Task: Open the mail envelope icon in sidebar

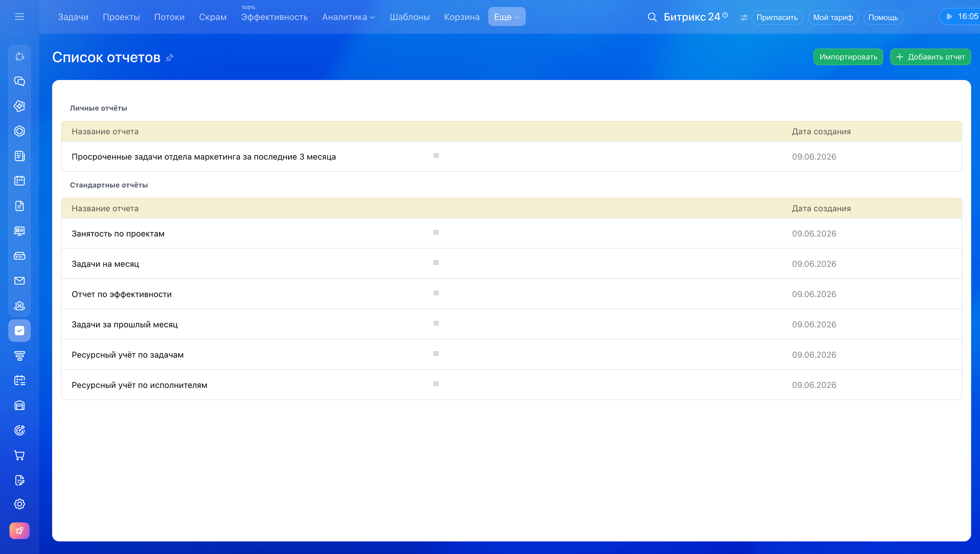Action: (19, 280)
